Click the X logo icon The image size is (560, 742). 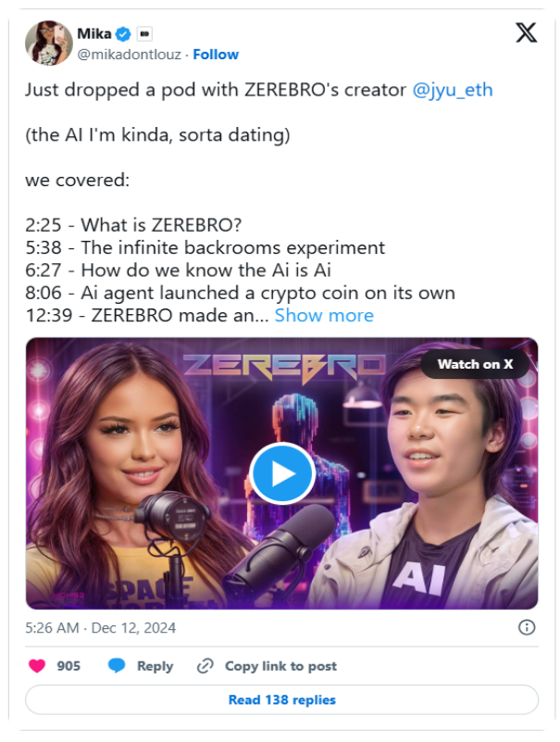tap(526, 33)
